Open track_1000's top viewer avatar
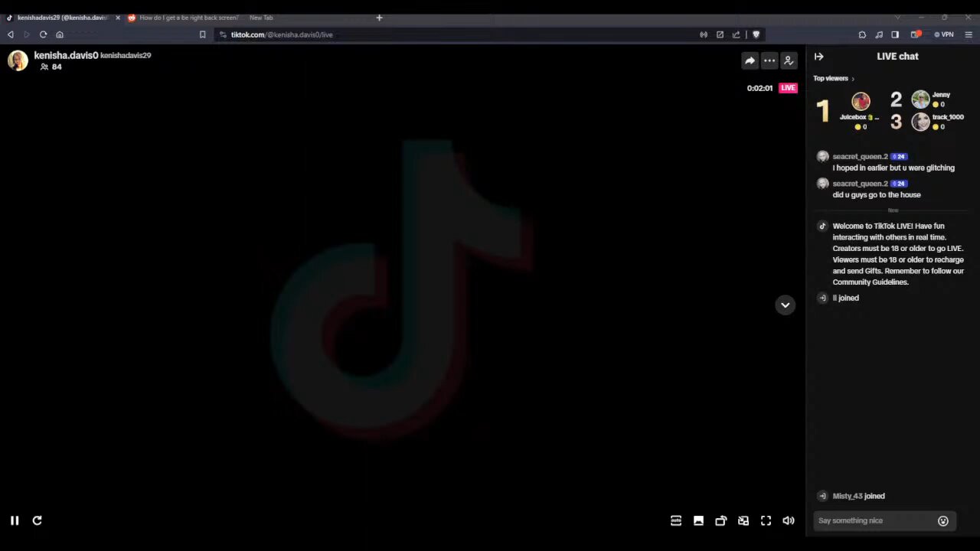This screenshot has height=551, width=980. click(x=920, y=122)
